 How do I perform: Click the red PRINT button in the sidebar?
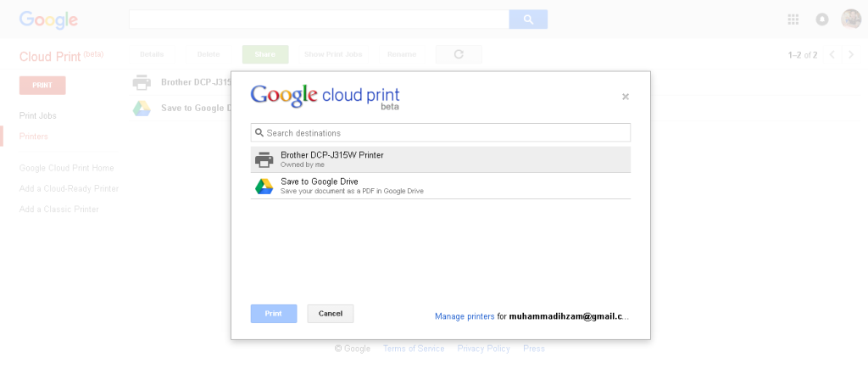pyautogui.click(x=42, y=86)
